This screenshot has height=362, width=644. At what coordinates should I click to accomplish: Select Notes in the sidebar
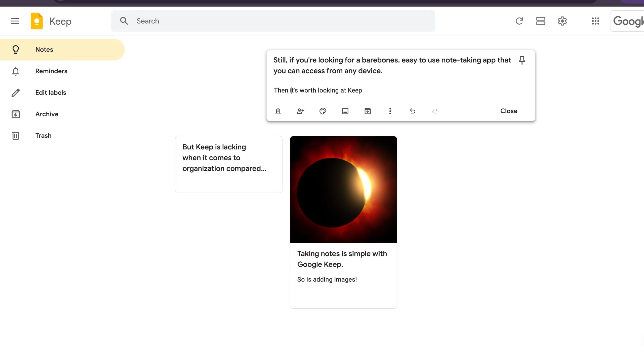point(44,50)
